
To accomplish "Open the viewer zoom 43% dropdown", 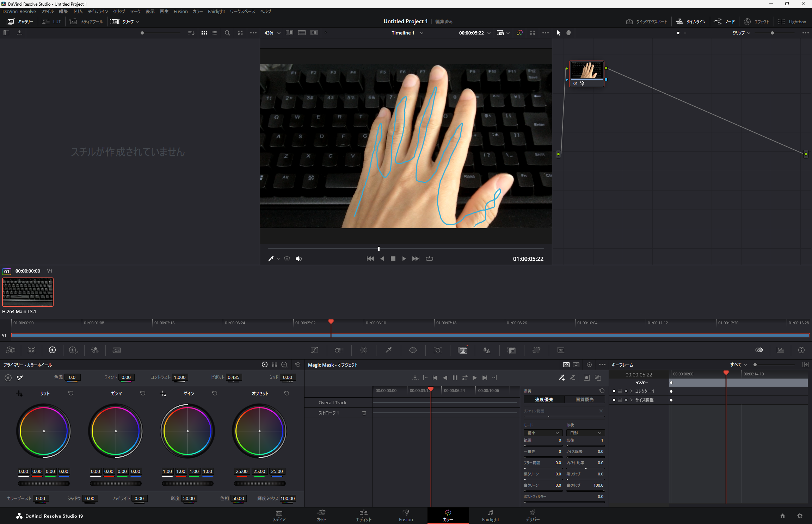I will coord(272,33).
